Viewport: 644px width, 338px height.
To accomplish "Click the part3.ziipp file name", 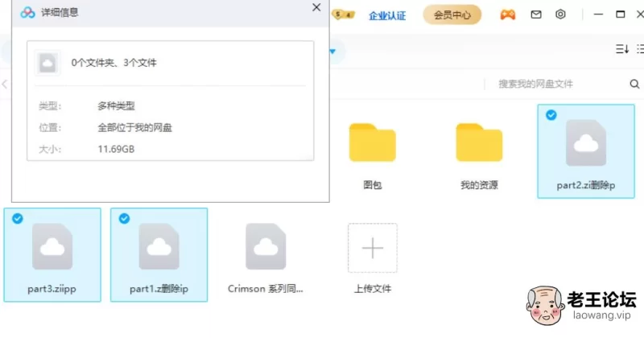I will [52, 289].
